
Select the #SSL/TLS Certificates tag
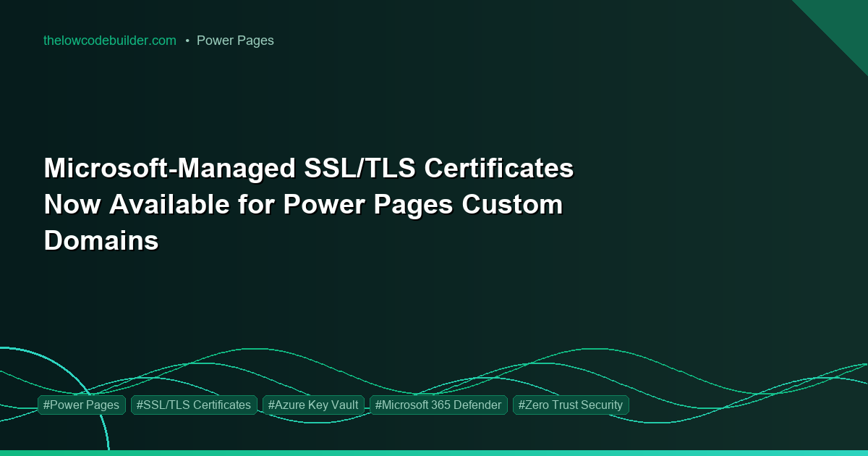click(x=194, y=405)
